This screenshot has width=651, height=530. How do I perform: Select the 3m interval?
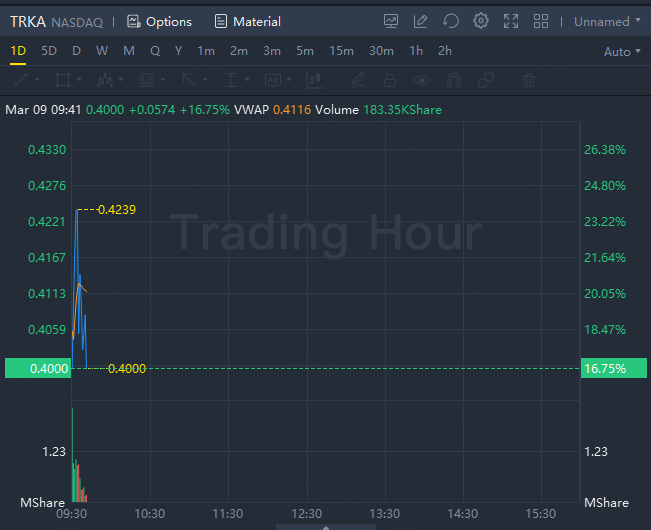click(272, 51)
